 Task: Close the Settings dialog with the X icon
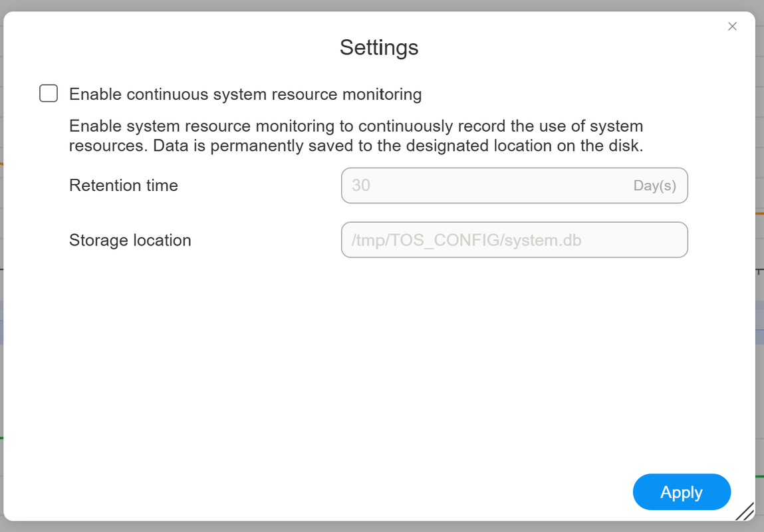tap(732, 27)
